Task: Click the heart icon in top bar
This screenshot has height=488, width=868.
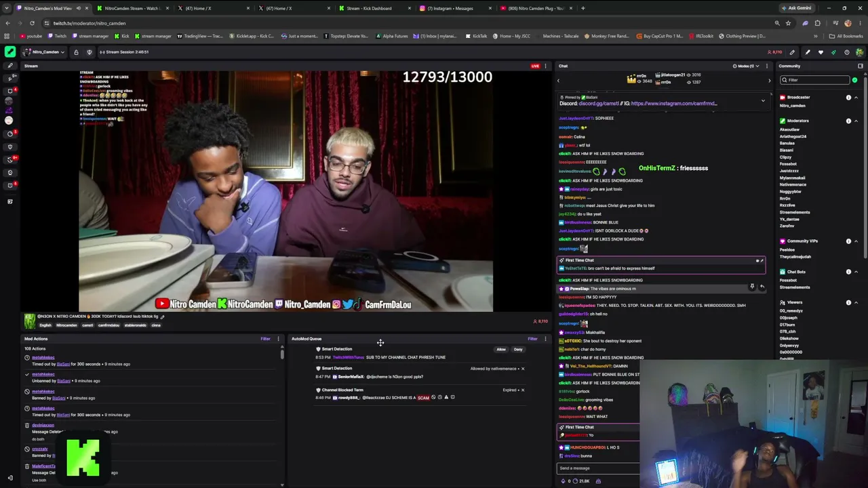Action: (821, 52)
